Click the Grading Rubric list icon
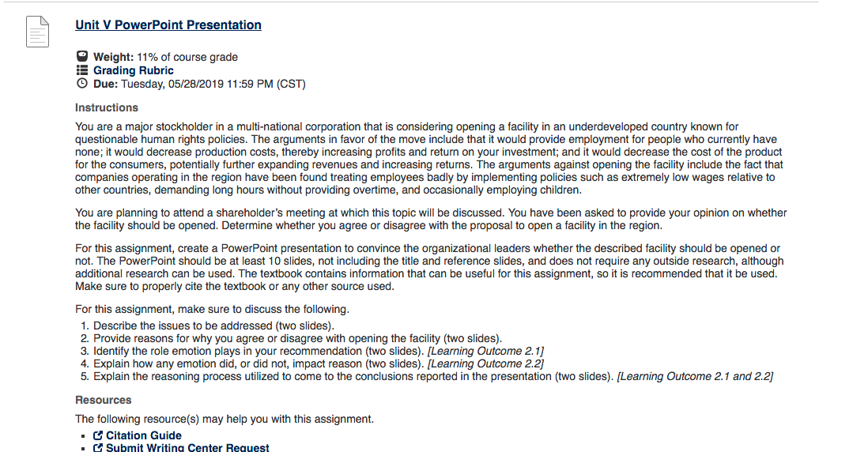This screenshot has height=452, width=868. (x=82, y=70)
